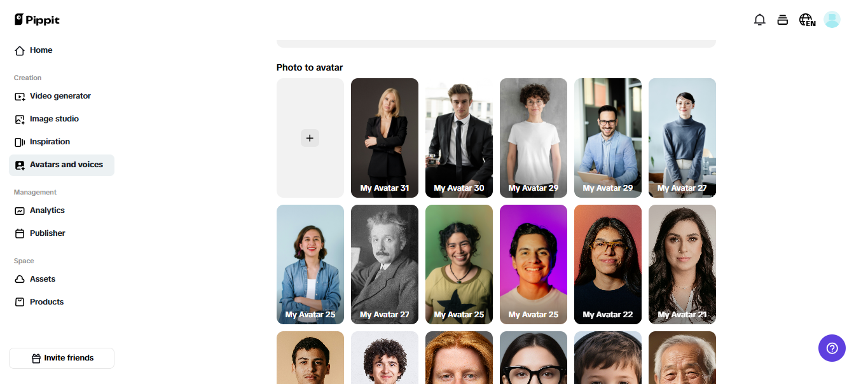Select the My Avatar 22 thumbnail
The image size is (868, 384).
click(608, 264)
